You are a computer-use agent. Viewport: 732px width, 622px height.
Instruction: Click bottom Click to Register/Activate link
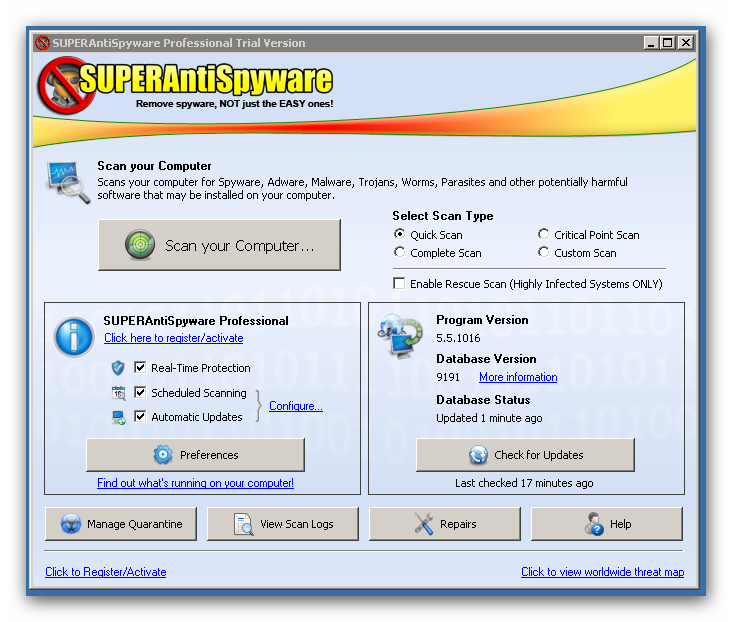pos(106,572)
